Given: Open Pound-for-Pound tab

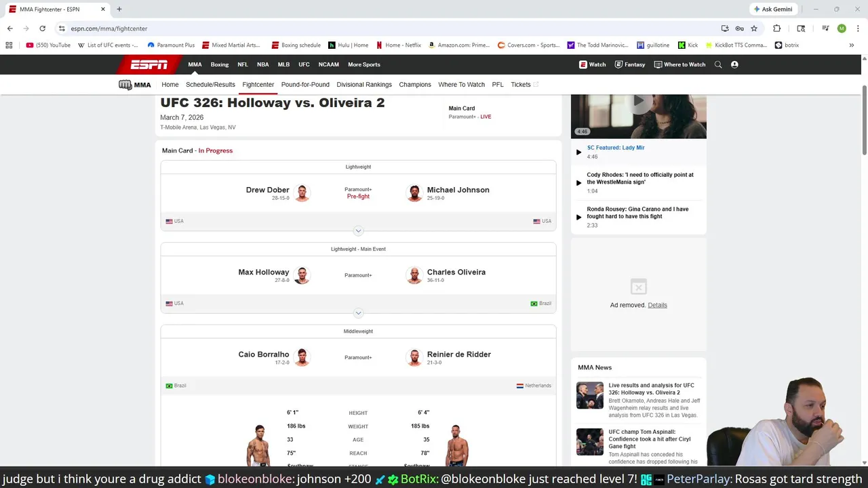Looking at the screenshot, I should [x=305, y=85].
